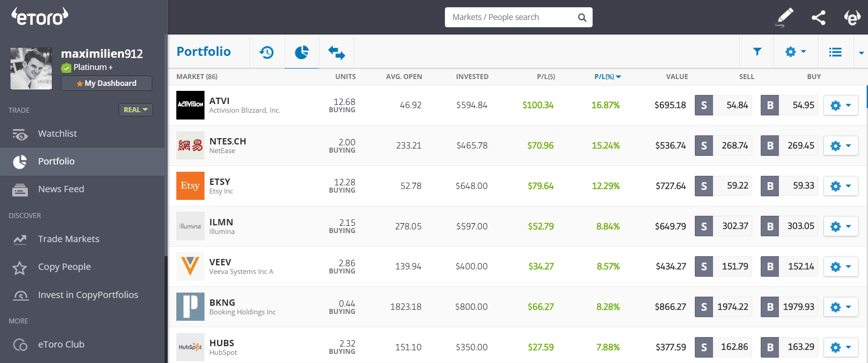868x363 pixels.
Task: Toggle the REAL account mode dropdown
Action: point(136,109)
